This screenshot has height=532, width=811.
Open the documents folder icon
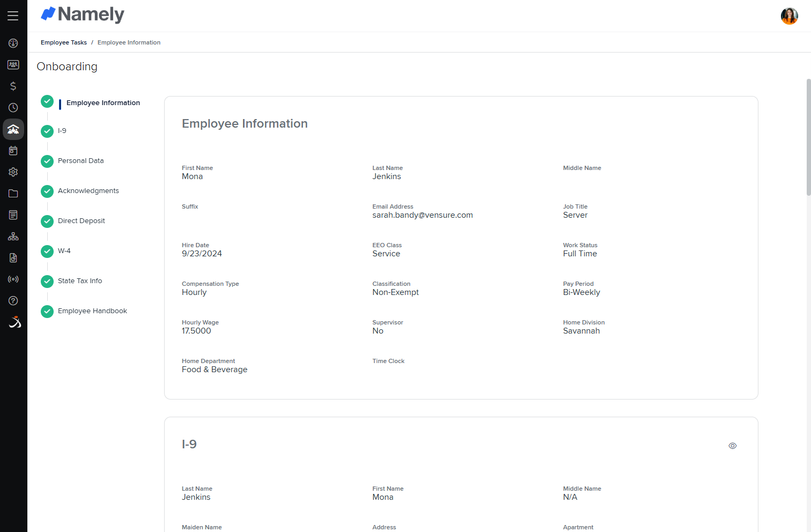click(x=13, y=193)
